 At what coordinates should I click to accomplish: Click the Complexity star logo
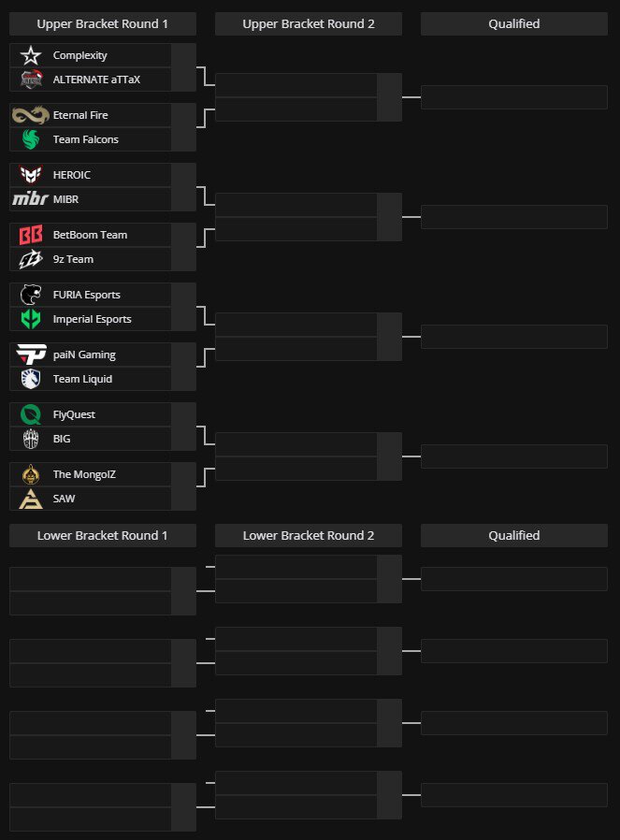pos(31,55)
